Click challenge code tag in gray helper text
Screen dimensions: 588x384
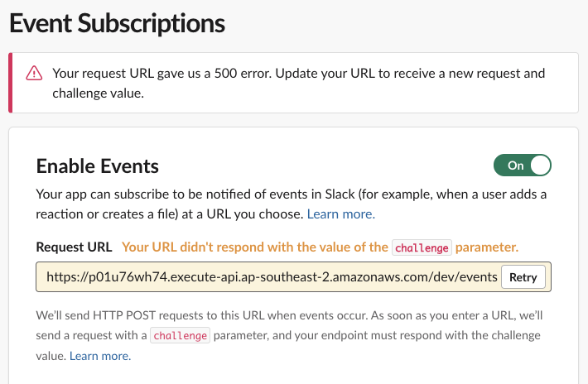click(180, 336)
